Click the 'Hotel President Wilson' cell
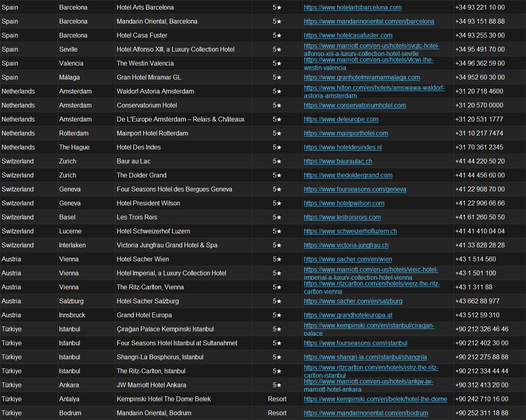The width and height of the screenshot is (526, 420). (184, 203)
